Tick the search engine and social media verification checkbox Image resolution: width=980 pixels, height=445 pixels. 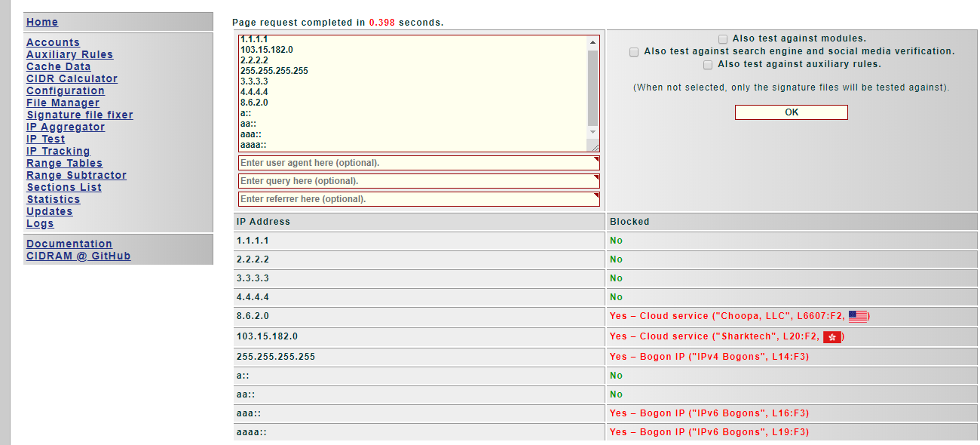pyautogui.click(x=634, y=51)
